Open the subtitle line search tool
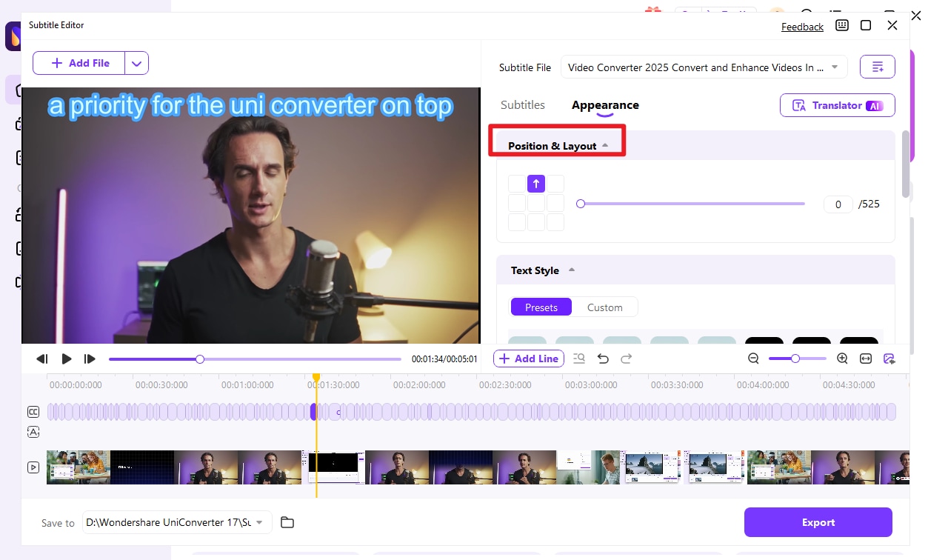Viewport: 928px width, 560px height. pos(578,359)
